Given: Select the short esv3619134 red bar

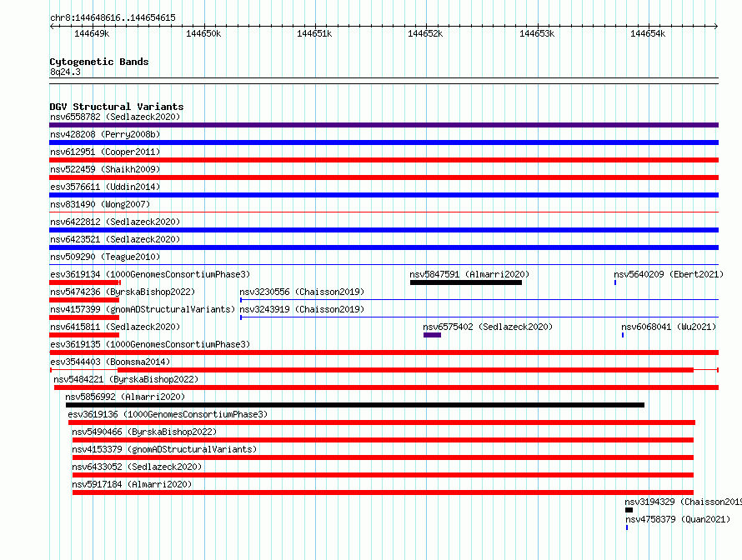Looking at the screenshot, I should coord(85,282).
